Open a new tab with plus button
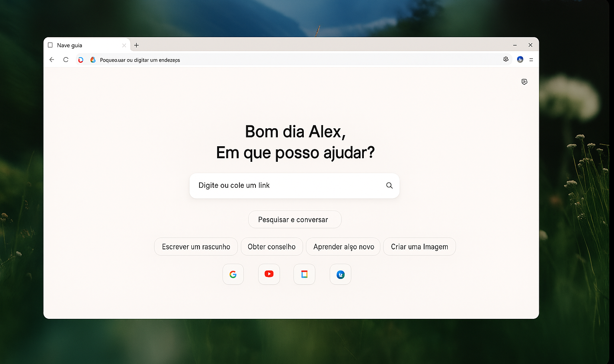The height and width of the screenshot is (364, 614). 136,45
